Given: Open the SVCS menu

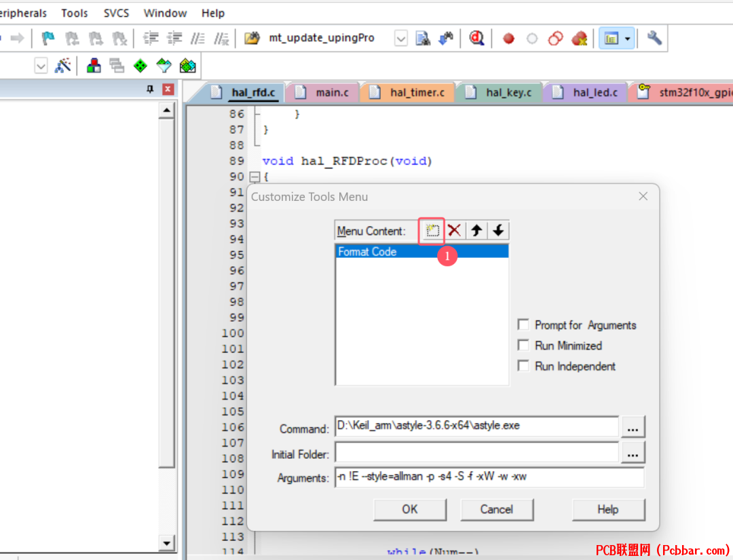Looking at the screenshot, I should pos(117,13).
